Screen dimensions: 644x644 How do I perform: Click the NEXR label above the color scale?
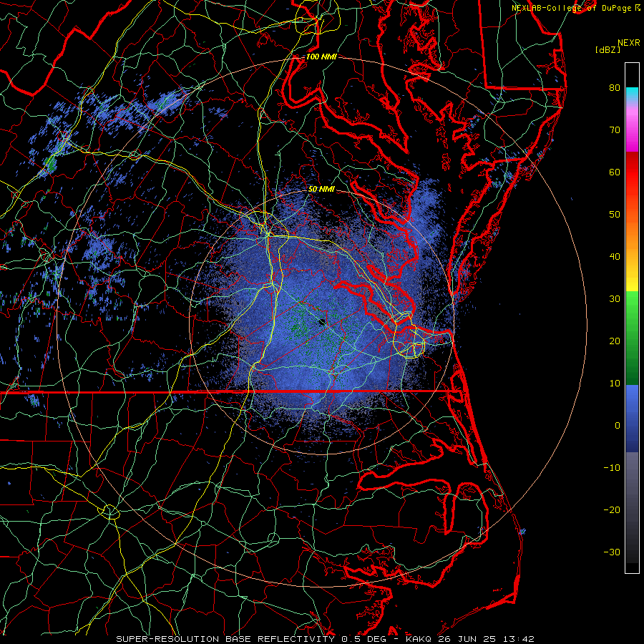[628, 43]
